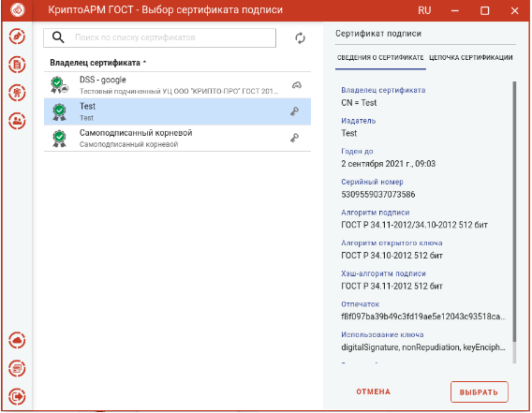Click key icon for Самоподписанный корневой
The height and width of the screenshot is (413, 532).
294,138
